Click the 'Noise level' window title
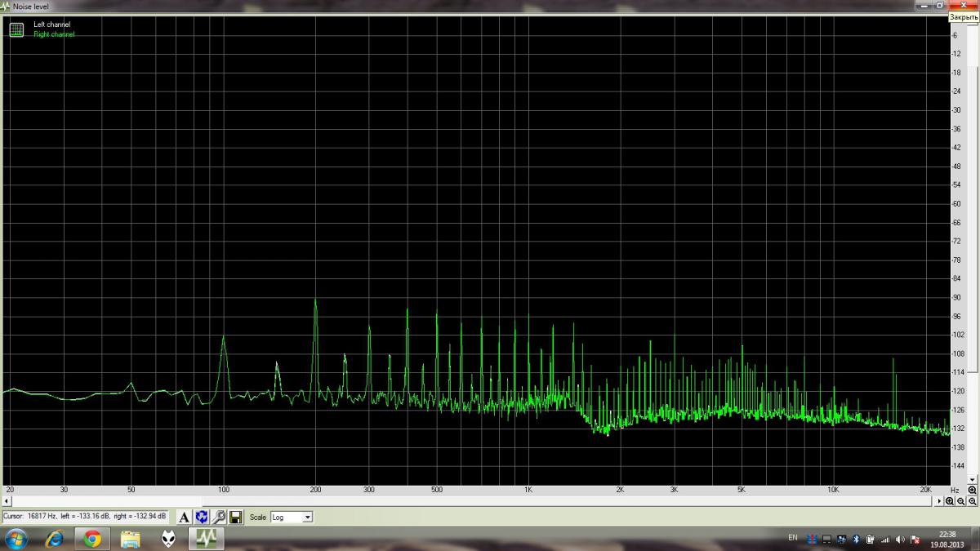Image resolution: width=980 pixels, height=551 pixels. 30,7
